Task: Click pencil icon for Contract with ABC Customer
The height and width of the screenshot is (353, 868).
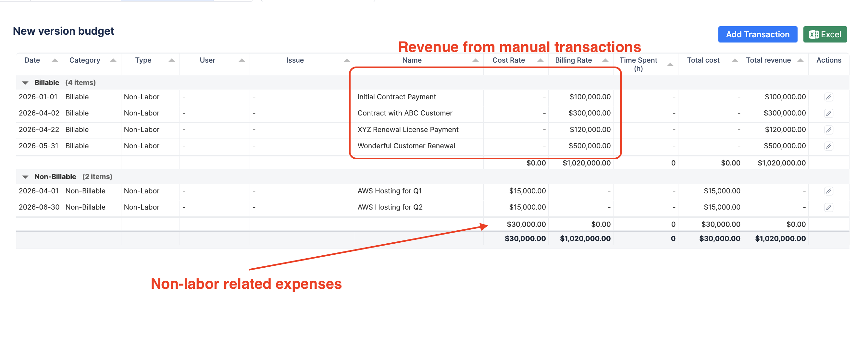Action: [x=829, y=113]
